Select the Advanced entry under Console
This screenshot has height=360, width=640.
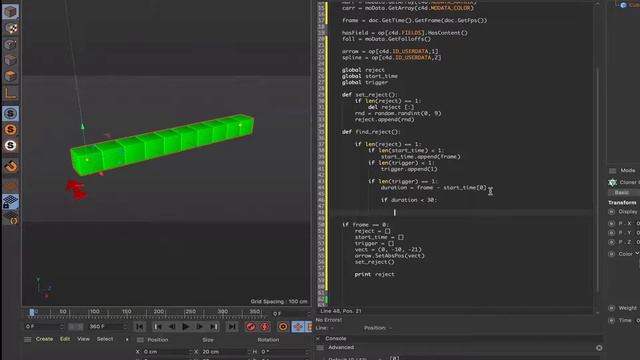click(x=341, y=347)
